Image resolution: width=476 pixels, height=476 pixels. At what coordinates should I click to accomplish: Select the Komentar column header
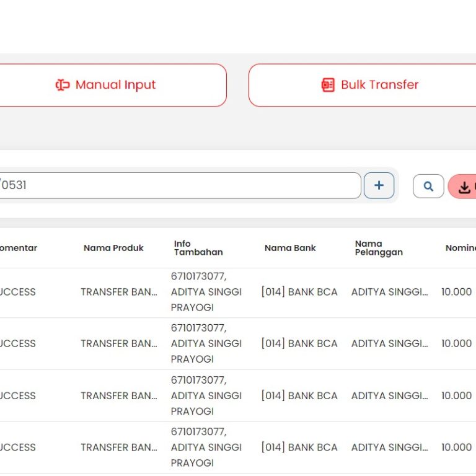[17, 248]
